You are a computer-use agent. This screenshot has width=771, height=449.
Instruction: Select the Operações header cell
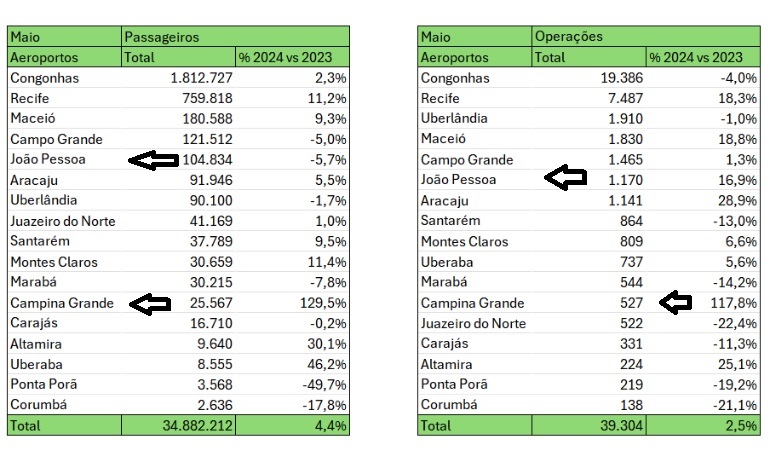646,37
